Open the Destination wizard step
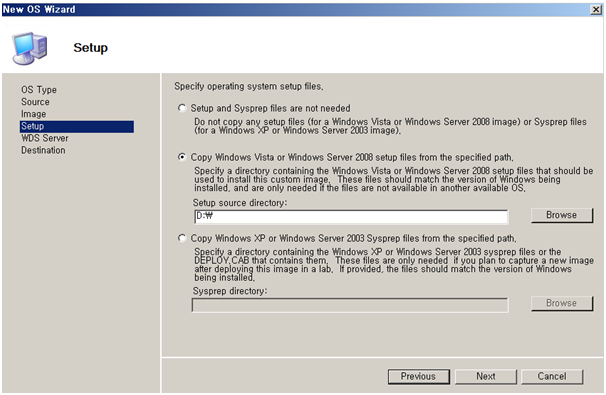The image size is (606, 395). [x=43, y=150]
